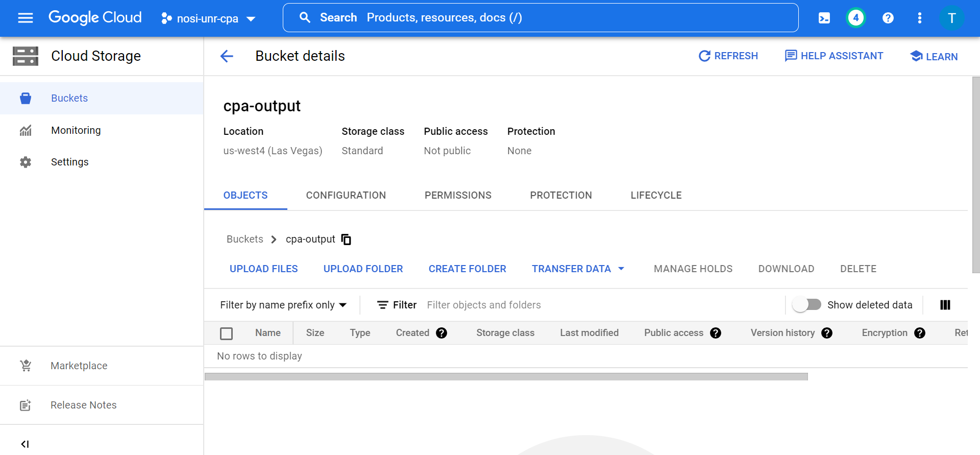The width and height of the screenshot is (980, 455).
Task: Click Create Folder
Action: (468, 269)
